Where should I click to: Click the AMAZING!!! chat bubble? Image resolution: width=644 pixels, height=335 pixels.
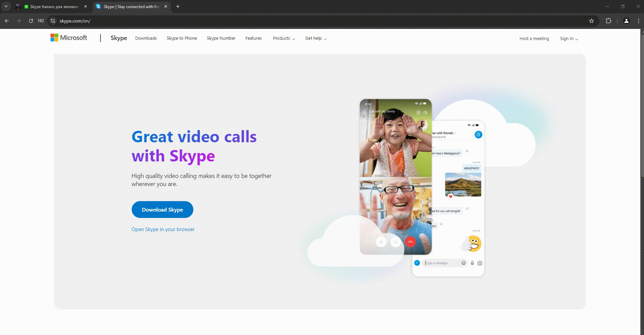(472, 168)
